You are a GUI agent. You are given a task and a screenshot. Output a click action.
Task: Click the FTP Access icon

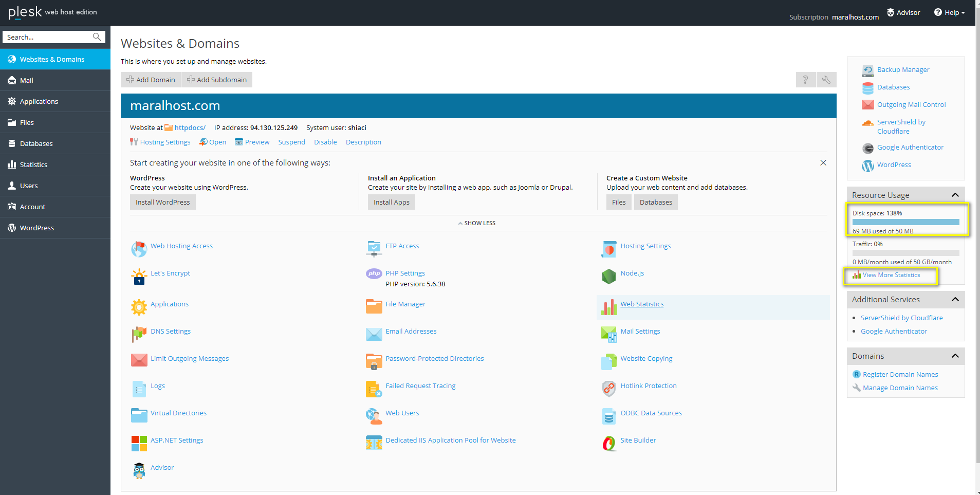point(374,249)
